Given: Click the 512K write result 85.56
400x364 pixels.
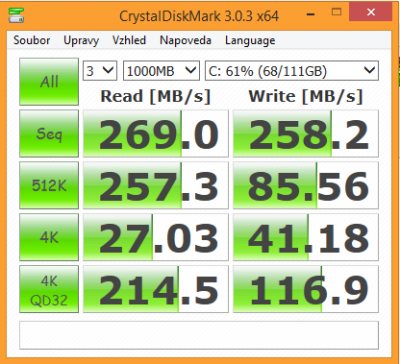Looking at the screenshot, I should point(306,185).
